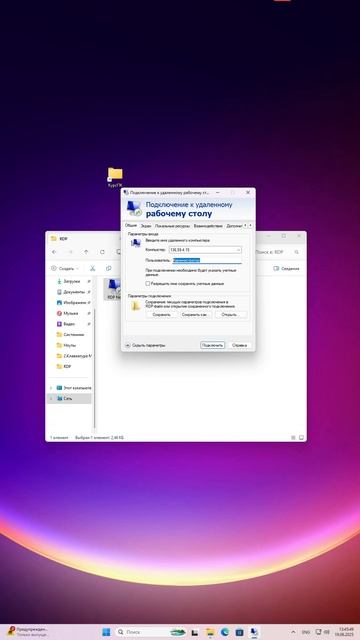360x640 pixels.
Task: Switch to the Экран tab
Action: 146,226
